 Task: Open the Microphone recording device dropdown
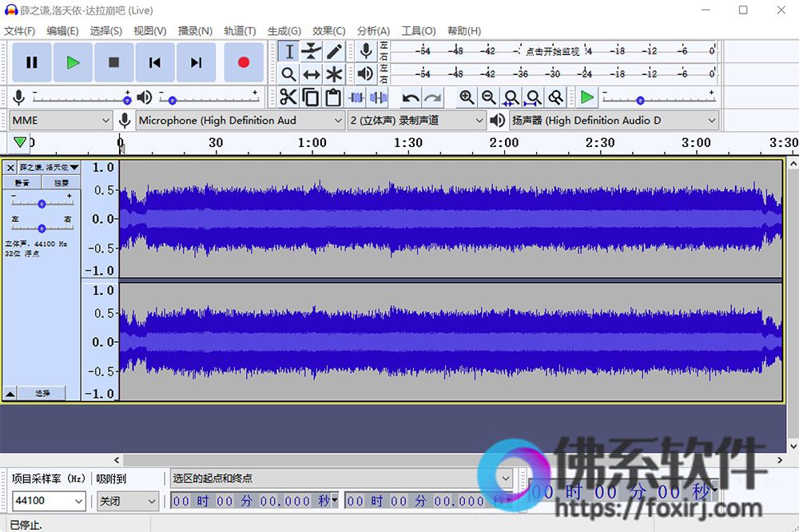[x=240, y=121]
